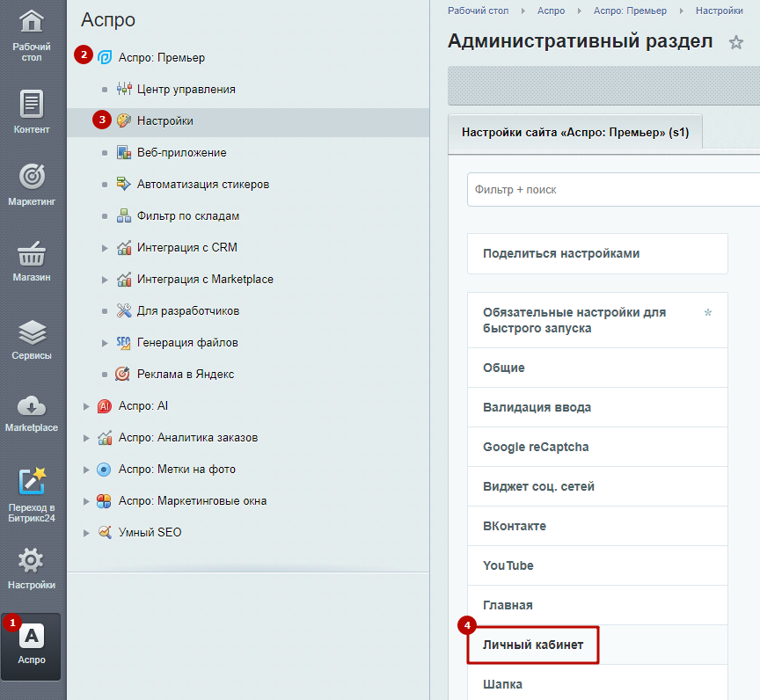Select the Аспро sidebar section
This screenshot has width=760, height=700.
pyautogui.click(x=31, y=646)
